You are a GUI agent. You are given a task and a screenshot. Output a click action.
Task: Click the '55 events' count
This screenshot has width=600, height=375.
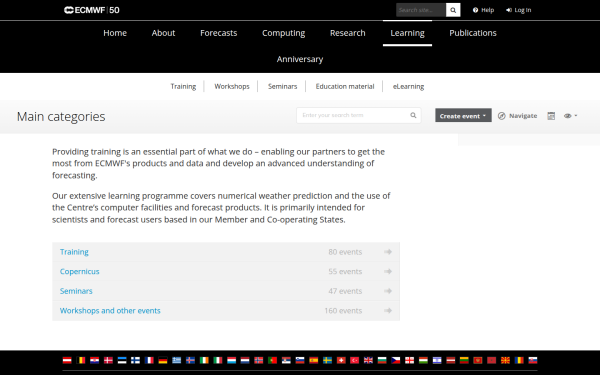[x=345, y=271]
